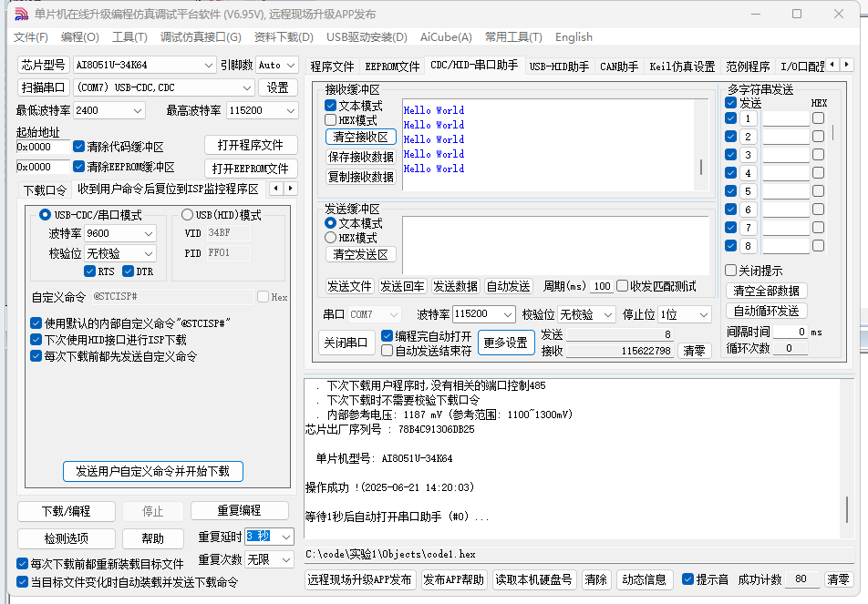Viewport: 868px width, 604px height.
Task: Click 读取本机硬盘号 button
Action: point(533,579)
